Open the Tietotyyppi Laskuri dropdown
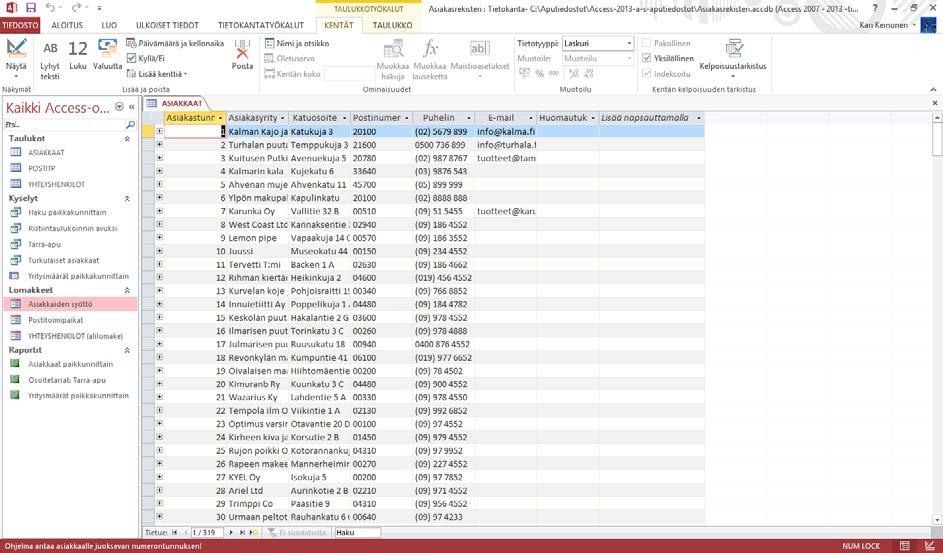This screenshot has height=553, width=943. click(x=629, y=43)
